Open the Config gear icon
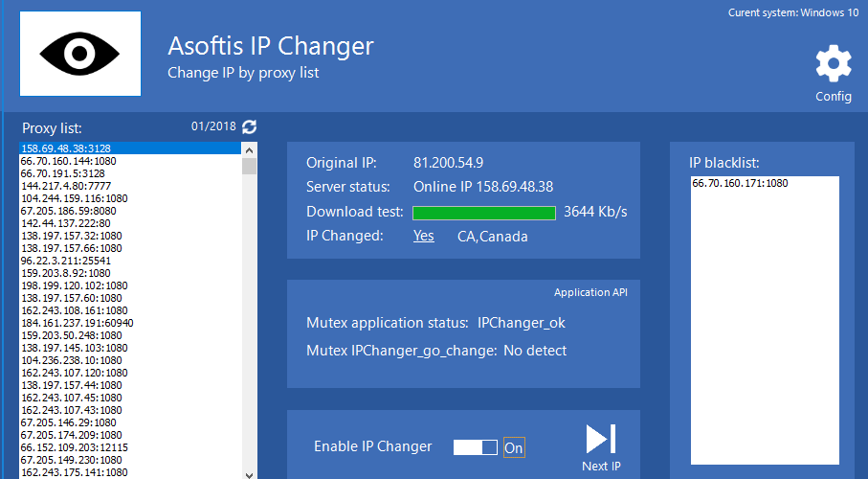868x479 pixels. 834,64
